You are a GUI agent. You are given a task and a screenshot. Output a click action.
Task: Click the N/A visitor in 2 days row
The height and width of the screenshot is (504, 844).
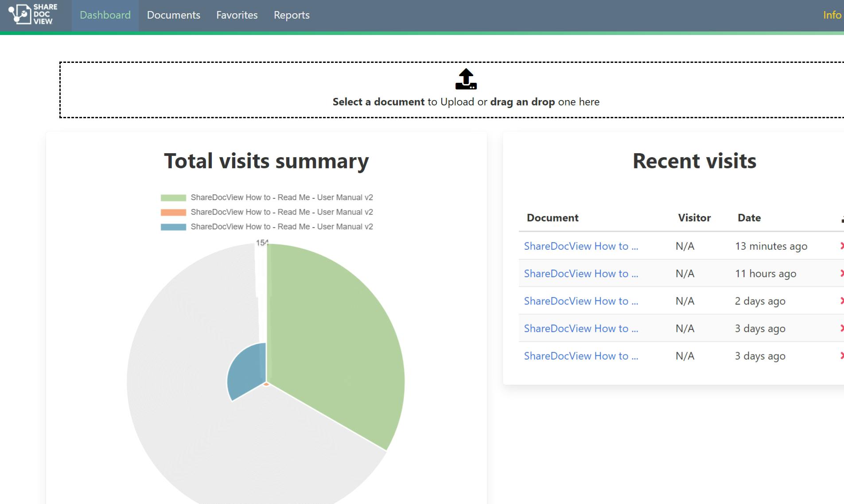click(685, 301)
